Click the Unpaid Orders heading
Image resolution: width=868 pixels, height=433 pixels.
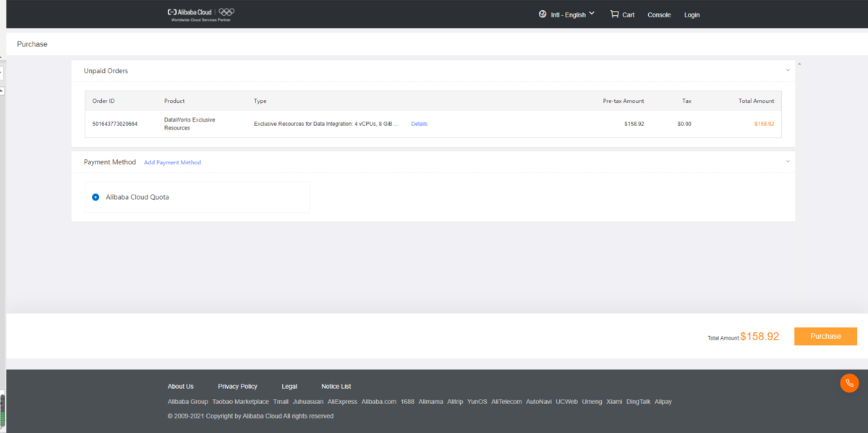[x=106, y=71]
